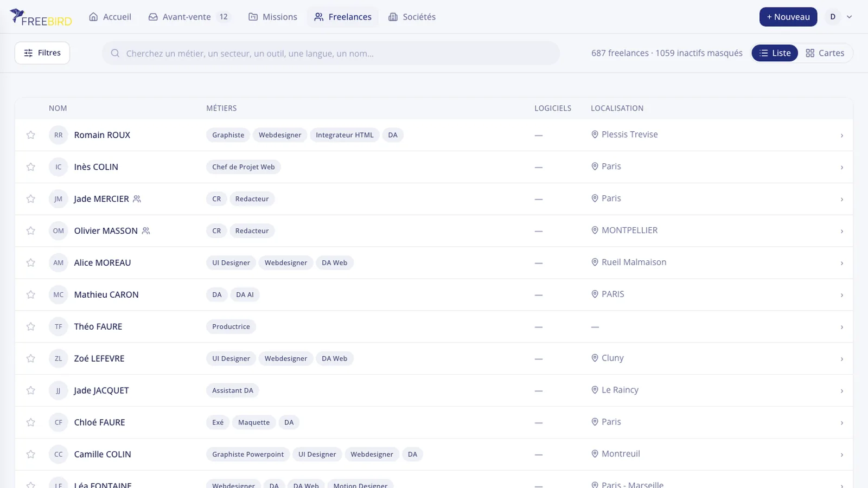Viewport: 868px width, 488px height.
Task: Expand the user account dropdown arrow
Action: pyautogui.click(x=850, y=17)
